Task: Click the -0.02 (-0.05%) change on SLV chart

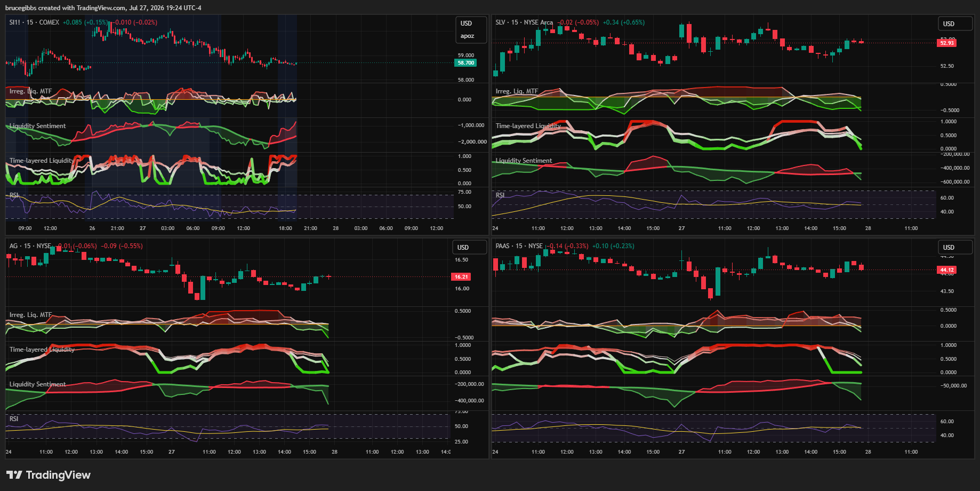Action: [578, 22]
